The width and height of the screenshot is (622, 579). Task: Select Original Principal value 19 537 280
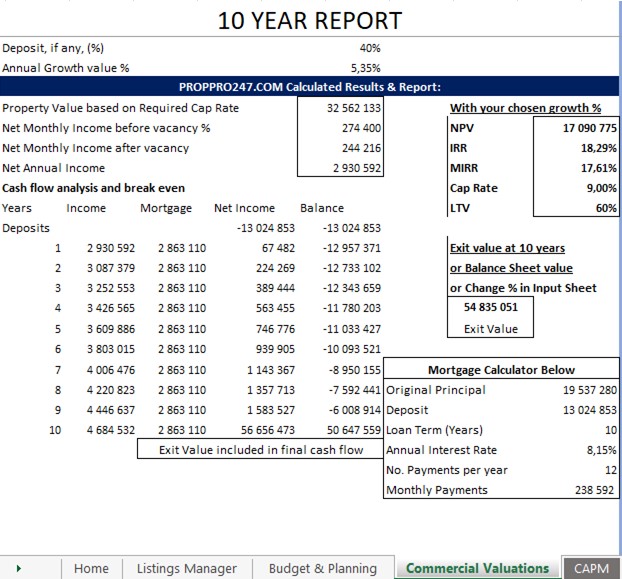[590, 390]
